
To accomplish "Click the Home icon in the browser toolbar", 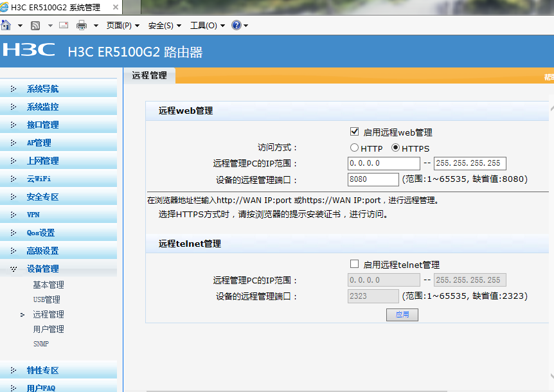I will point(6,25).
